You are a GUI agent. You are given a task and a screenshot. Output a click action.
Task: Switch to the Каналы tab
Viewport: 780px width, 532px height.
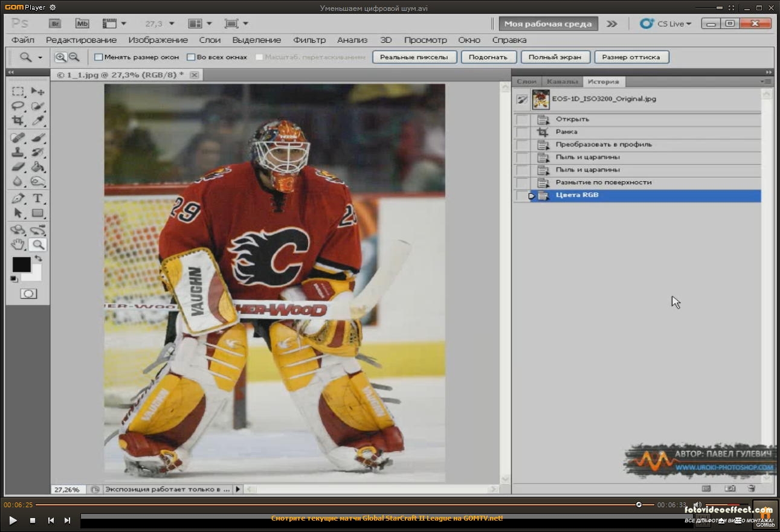click(562, 82)
